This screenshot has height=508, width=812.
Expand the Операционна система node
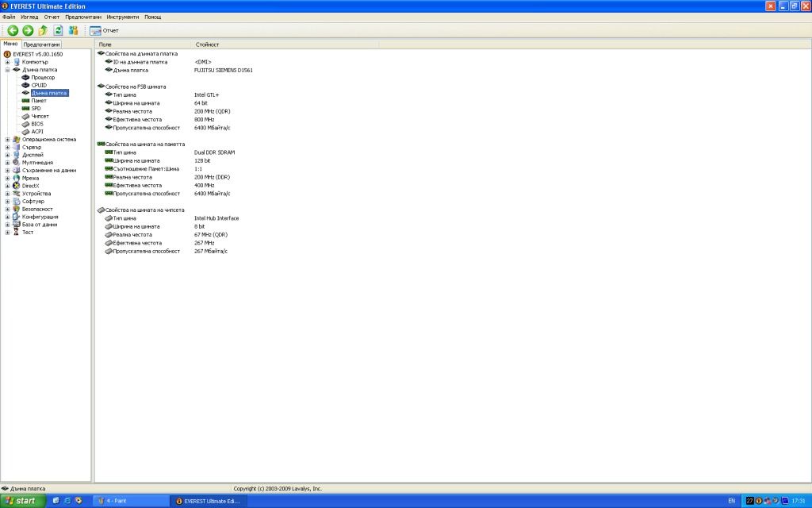click(x=7, y=140)
